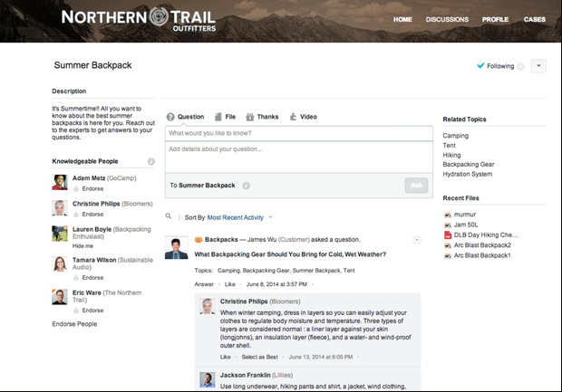
Task: Click Christine Philips's avatar in the answer
Action: click(x=208, y=306)
